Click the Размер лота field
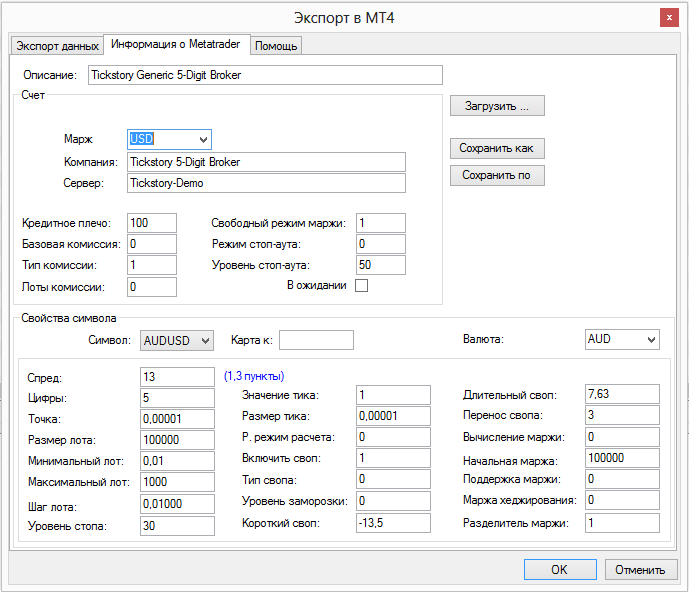This screenshot has height=592, width=689. point(178,440)
